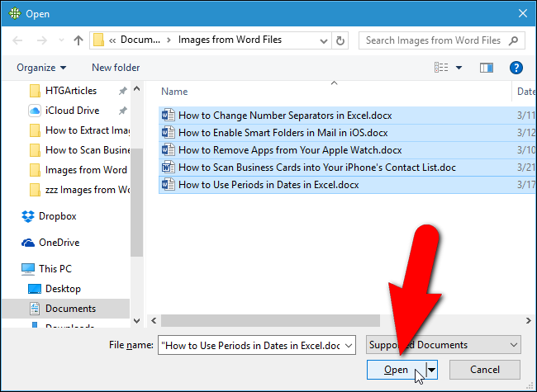Click the Up one level arrow

[78, 40]
